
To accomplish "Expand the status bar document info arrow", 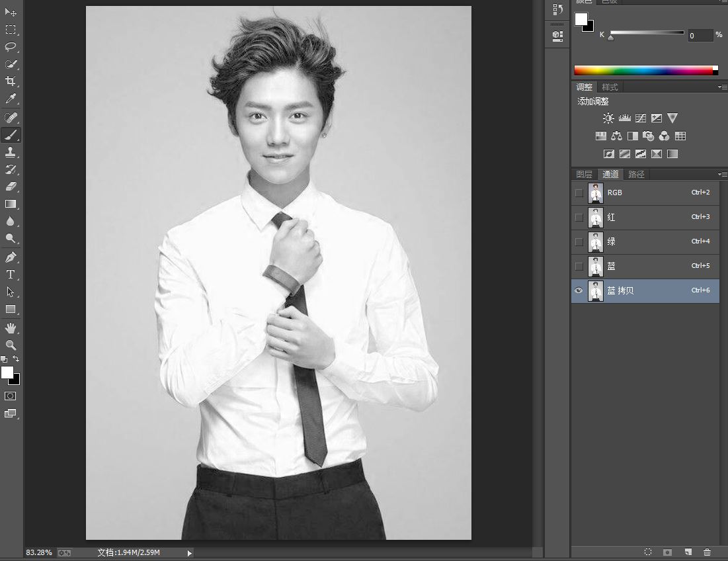I will (x=190, y=552).
